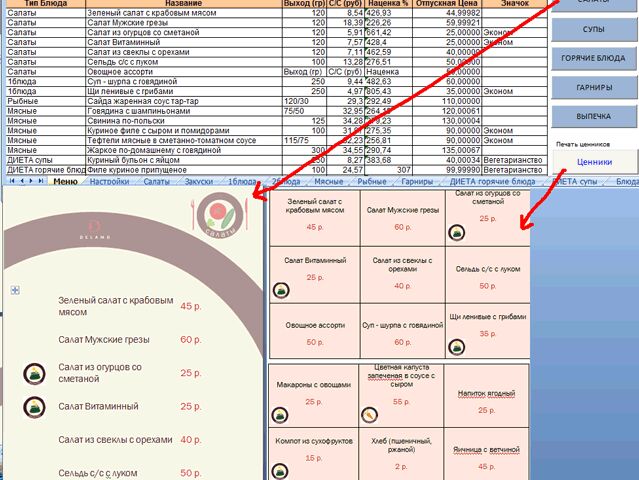Select cell Свинина по-польски
The width and height of the screenshot is (639, 480).
[184, 121]
